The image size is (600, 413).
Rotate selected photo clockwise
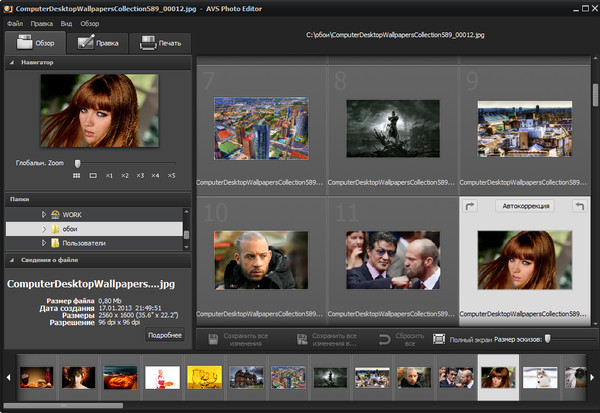point(470,205)
